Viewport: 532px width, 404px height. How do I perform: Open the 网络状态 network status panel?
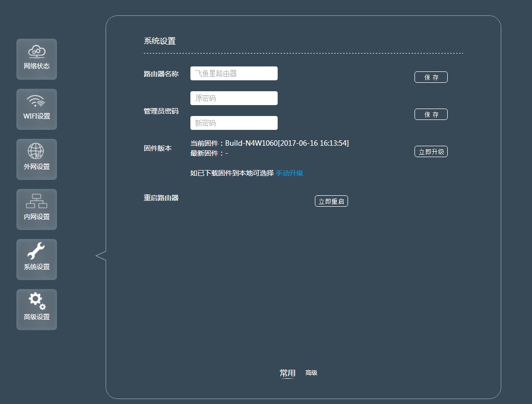(x=36, y=59)
